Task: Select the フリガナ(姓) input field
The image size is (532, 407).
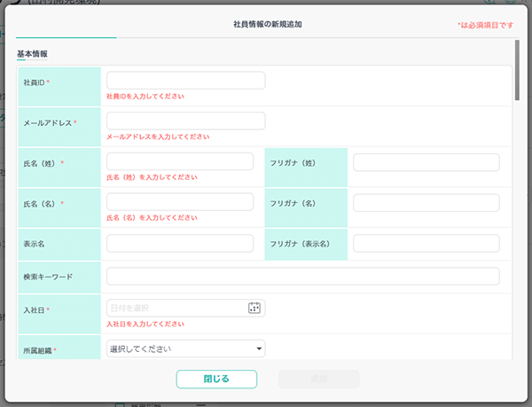Action: [426, 162]
